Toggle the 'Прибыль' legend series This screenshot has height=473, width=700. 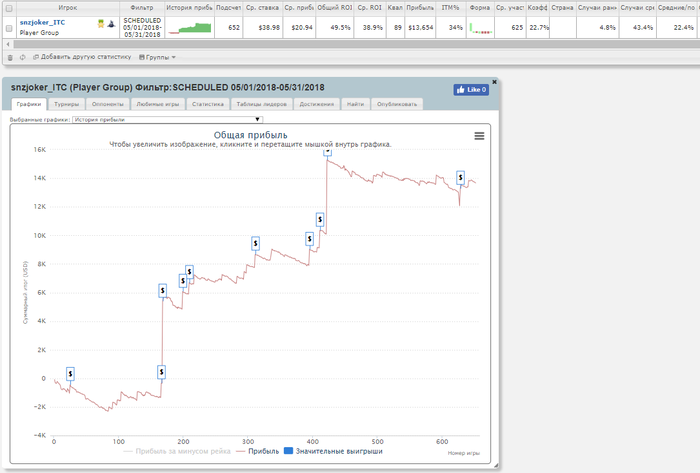pos(257,452)
